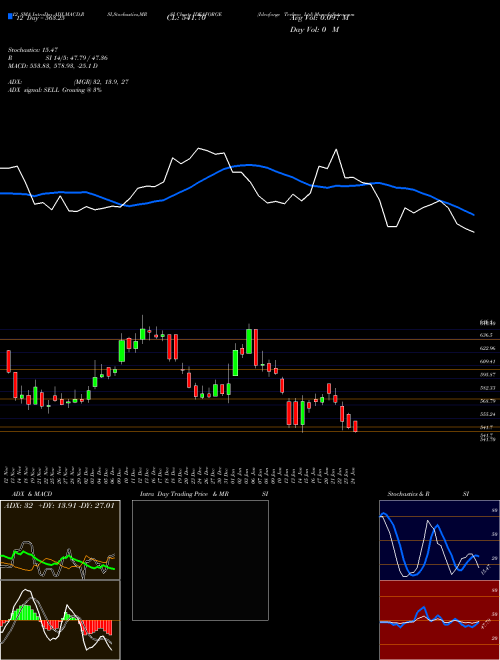Click 'ADX: 32 +DY: 13.91 -DY: 27.01' readout
500x660 pixels.
(x=59, y=505)
